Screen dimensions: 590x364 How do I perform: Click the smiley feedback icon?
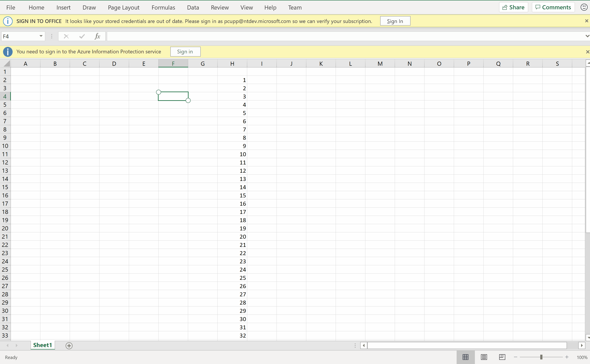[584, 7]
